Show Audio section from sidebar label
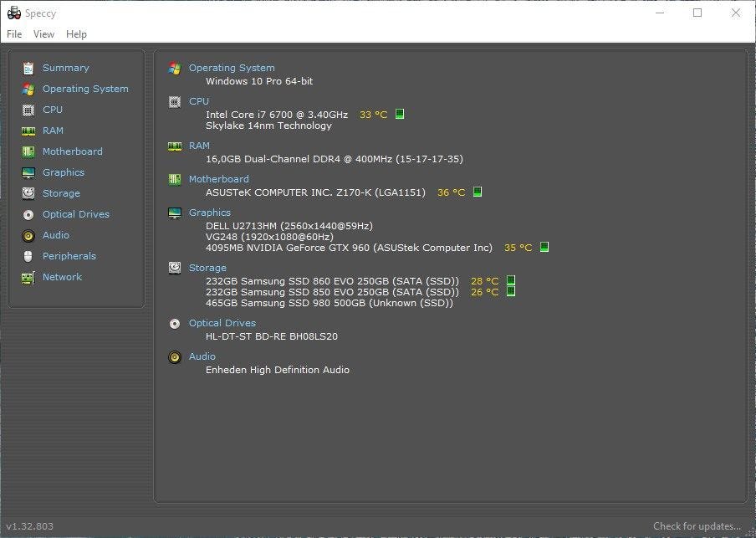Screen dimensions: 756x538 point(55,235)
